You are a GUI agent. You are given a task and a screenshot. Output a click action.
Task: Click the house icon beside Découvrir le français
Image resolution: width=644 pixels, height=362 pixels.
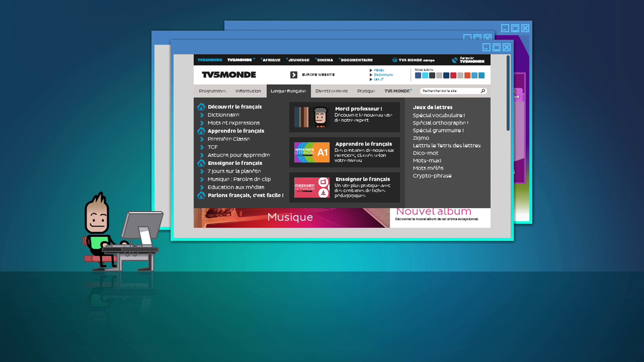point(201,107)
